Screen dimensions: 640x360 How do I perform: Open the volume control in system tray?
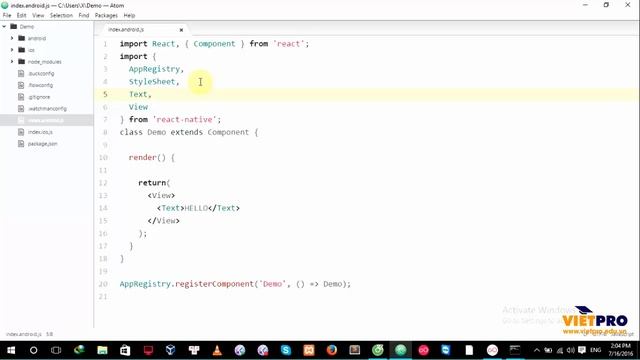(x=571, y=350)
